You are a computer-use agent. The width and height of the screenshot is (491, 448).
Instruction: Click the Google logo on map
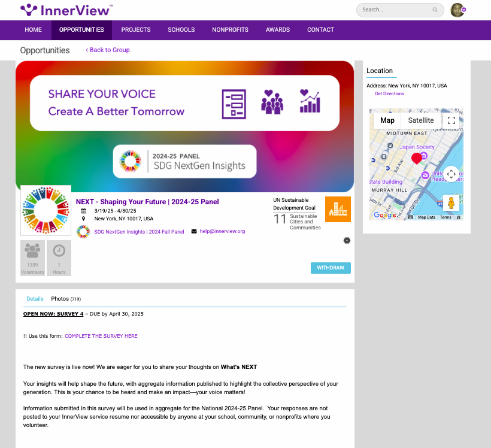click(x=385, y=215)
